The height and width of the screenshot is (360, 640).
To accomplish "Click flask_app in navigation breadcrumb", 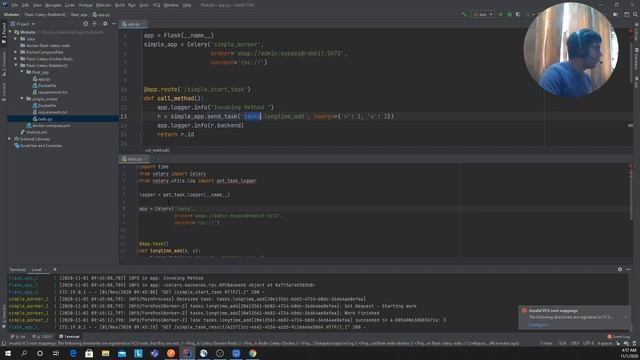I will point(79,14).
